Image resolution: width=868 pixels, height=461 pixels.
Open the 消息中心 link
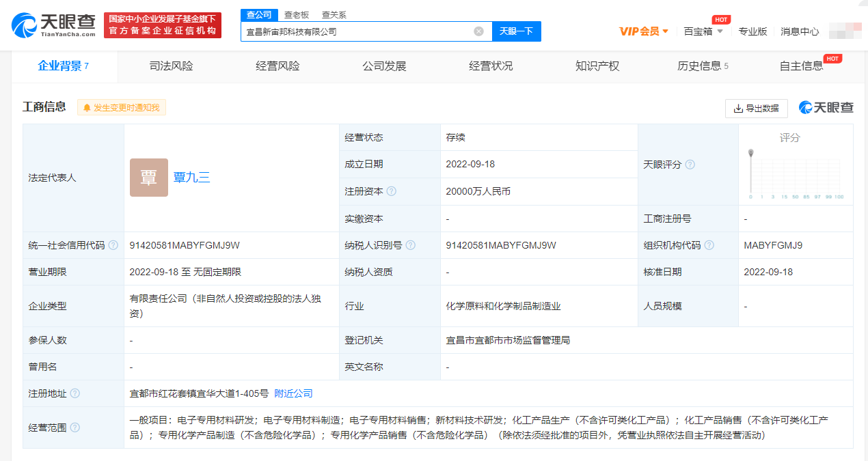point(800,31)
